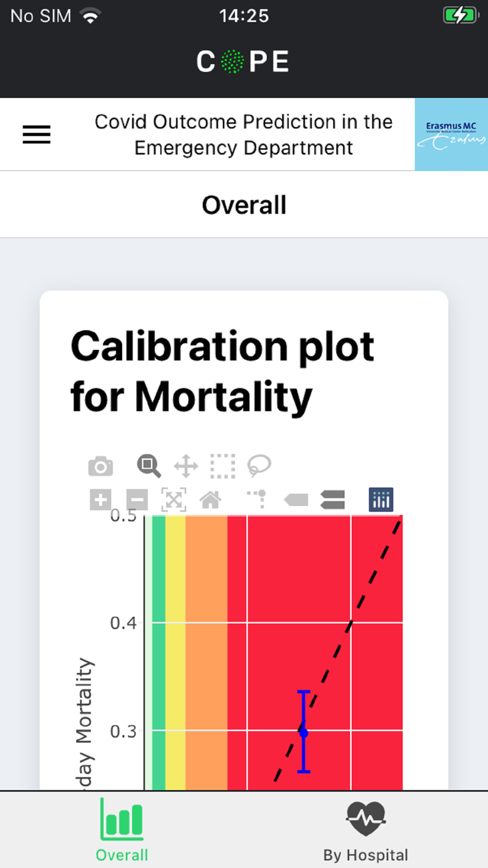Viewport: 488px width, 868px height.
Task: Reset axes with home icon
Action: click(x=210, y=500)
